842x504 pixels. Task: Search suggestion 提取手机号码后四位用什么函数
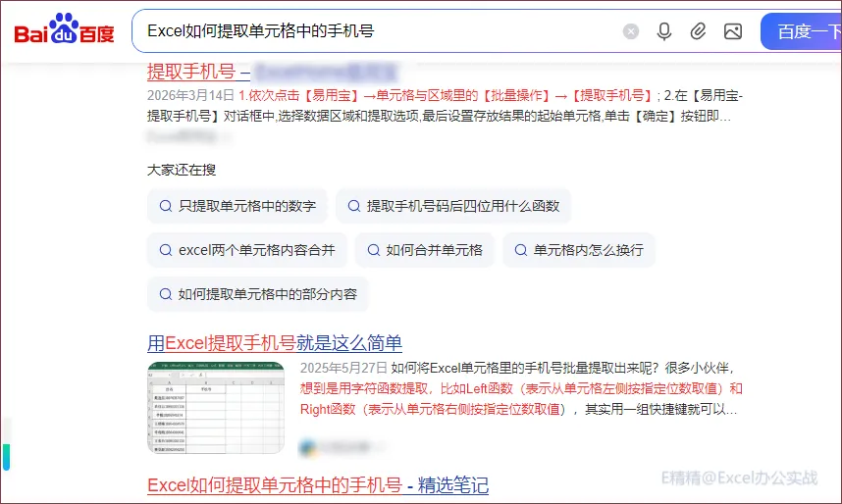pos(453,206)
